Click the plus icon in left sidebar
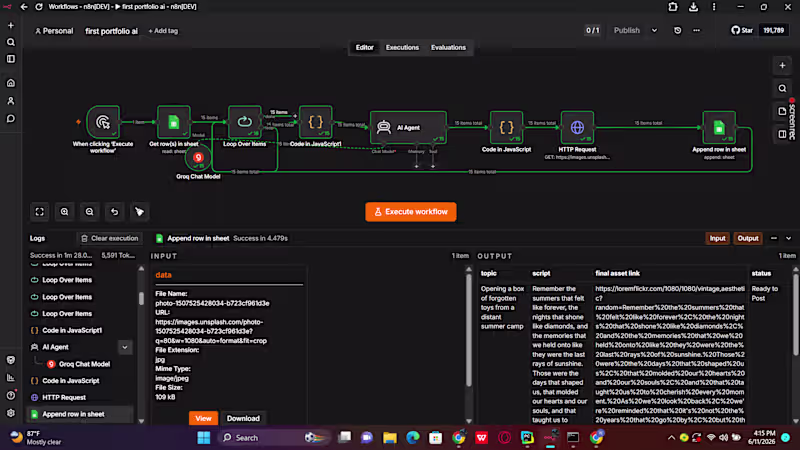 click(11, 26)
